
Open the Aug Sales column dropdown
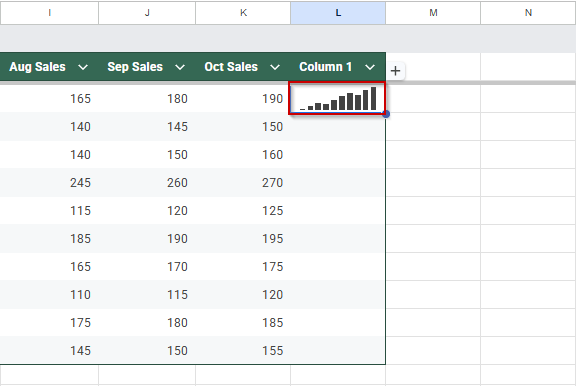click(x=83, y=67)
